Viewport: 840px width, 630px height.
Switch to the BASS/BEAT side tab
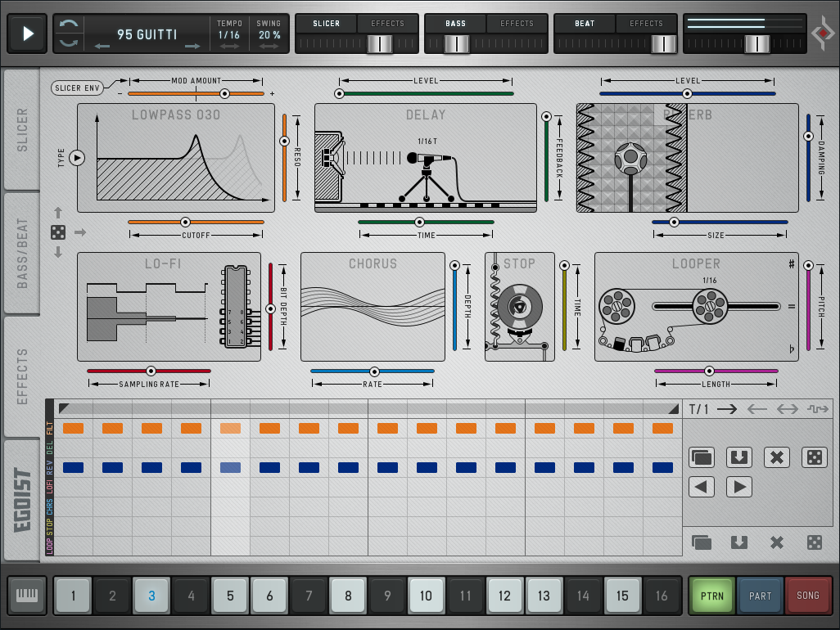(x=22, y=254)
